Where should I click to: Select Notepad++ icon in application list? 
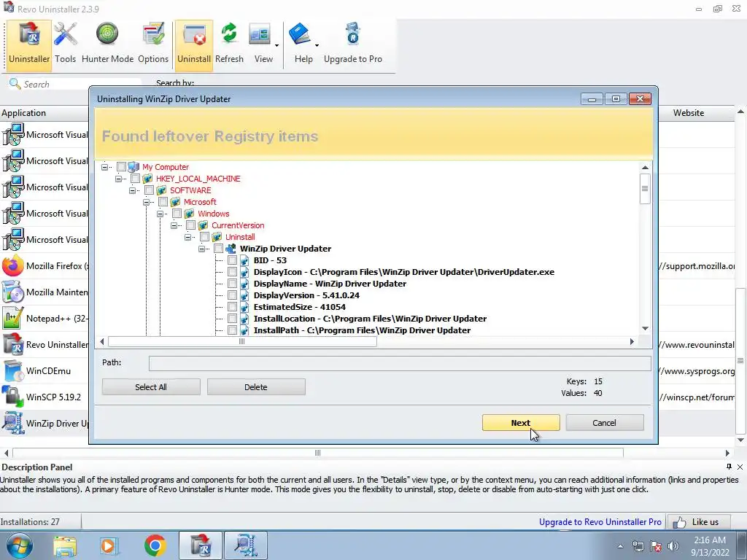point(13,318)
